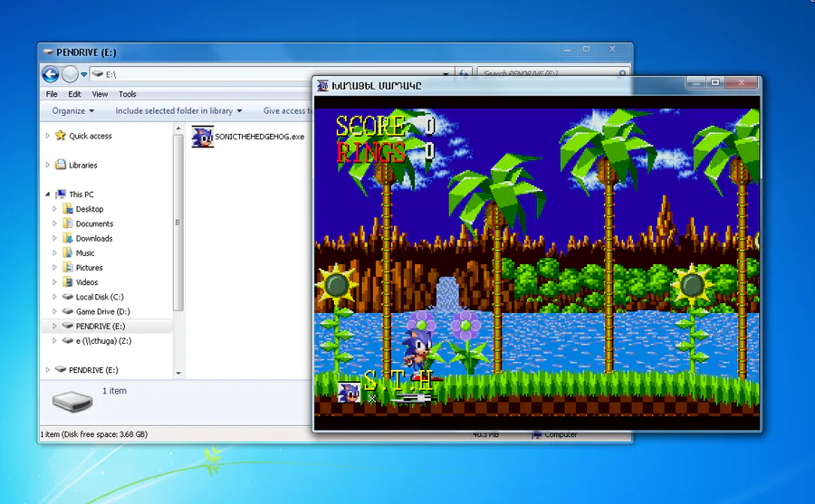
Task: Open the View menu
Action: [100, 94]
